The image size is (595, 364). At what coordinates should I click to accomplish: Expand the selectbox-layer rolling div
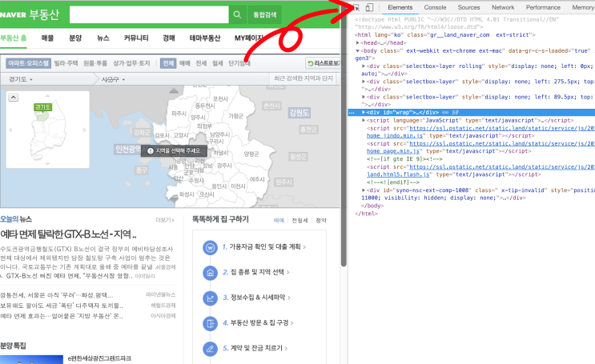point(364,66)
